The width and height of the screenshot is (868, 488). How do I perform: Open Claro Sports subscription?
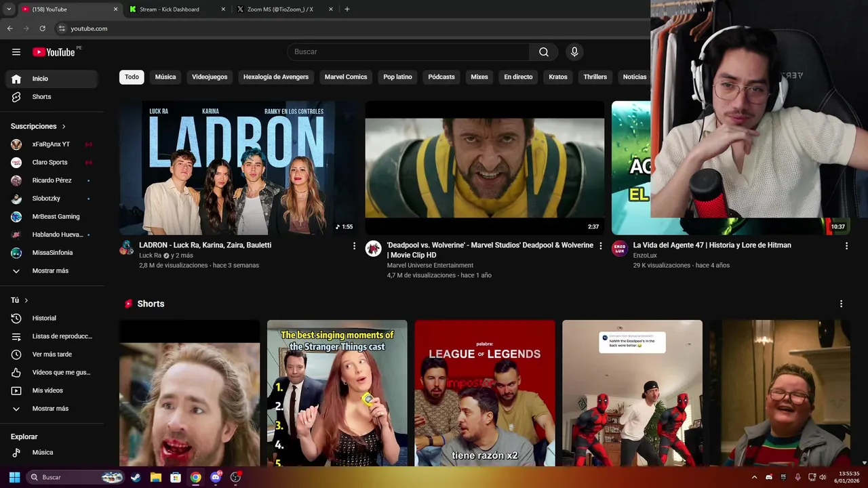pos(52,163)
